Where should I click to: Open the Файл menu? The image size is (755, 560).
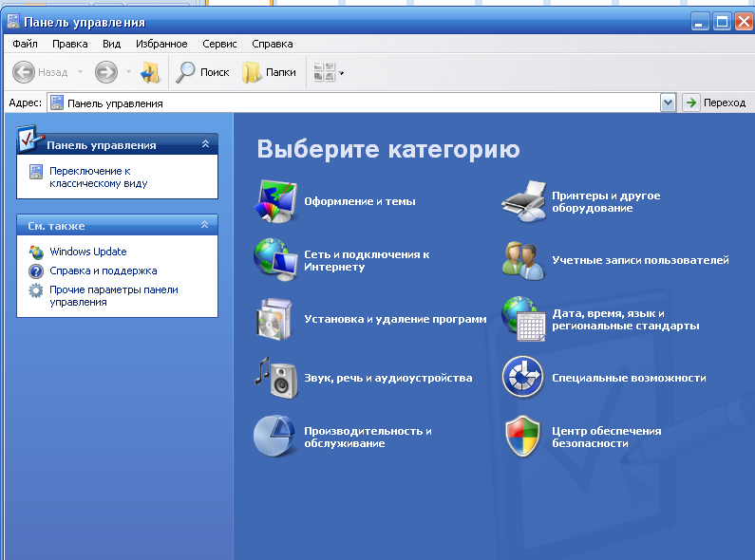[x=25, y=44]
